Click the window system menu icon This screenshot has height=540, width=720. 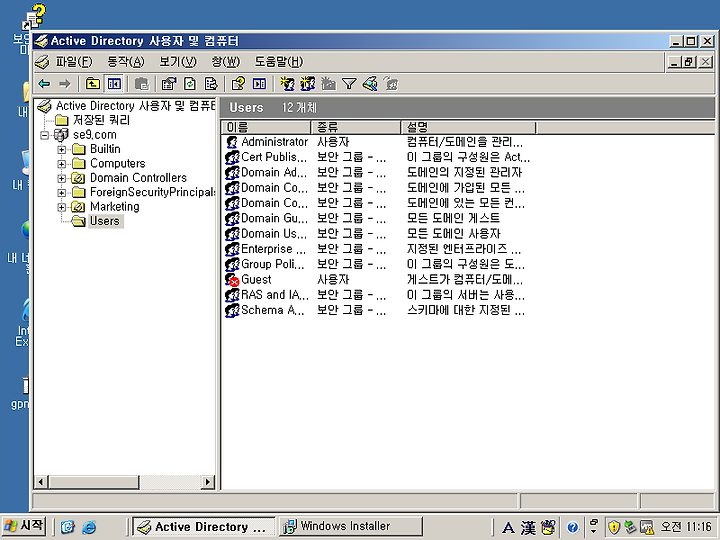[x=41, y=41]
